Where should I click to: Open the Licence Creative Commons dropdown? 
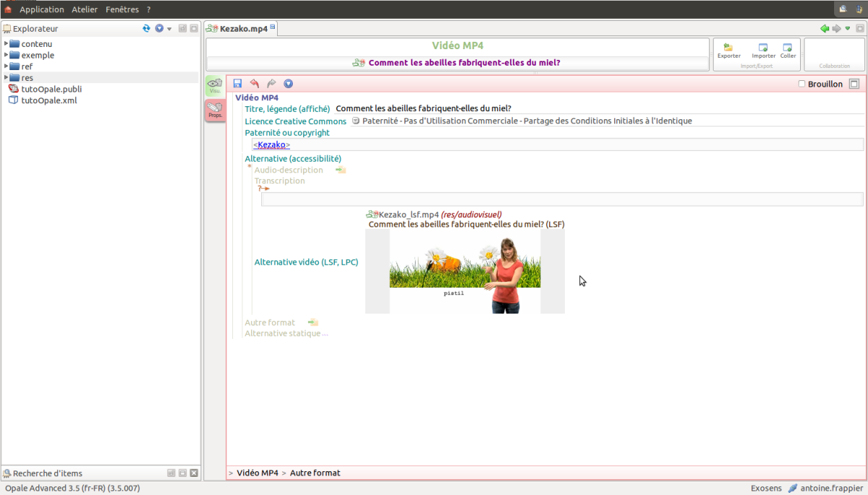[356, 121]
